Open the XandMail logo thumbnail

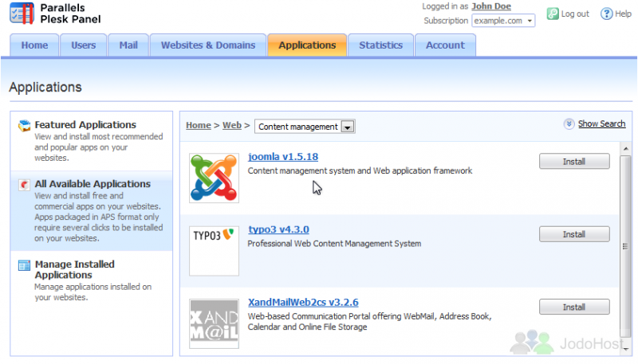click(214, 324)
